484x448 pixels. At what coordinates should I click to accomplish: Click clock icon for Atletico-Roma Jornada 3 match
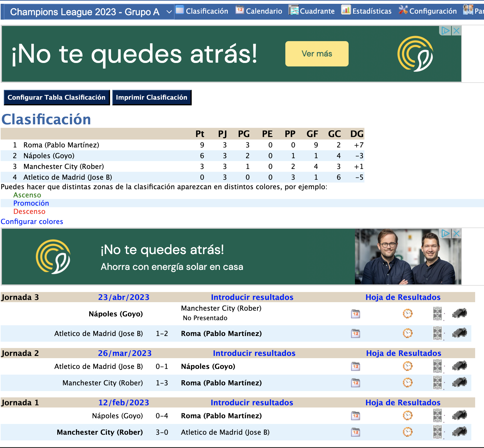pos(407,333)
